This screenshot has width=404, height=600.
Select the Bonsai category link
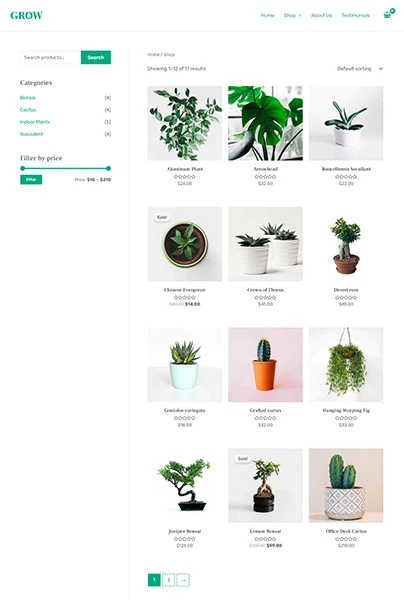coord(28,98)
